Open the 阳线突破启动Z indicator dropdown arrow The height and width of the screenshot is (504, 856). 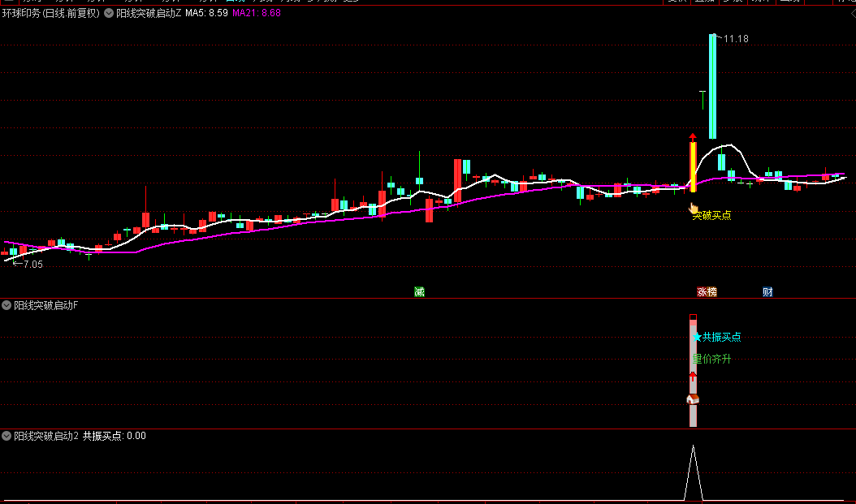click(109, 13)
